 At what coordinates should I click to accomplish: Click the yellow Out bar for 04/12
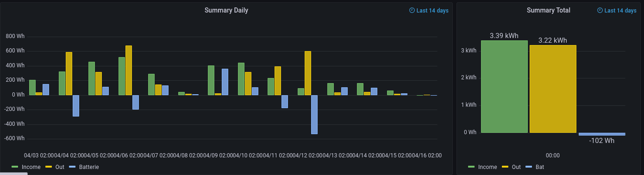[x=308, y=73]
